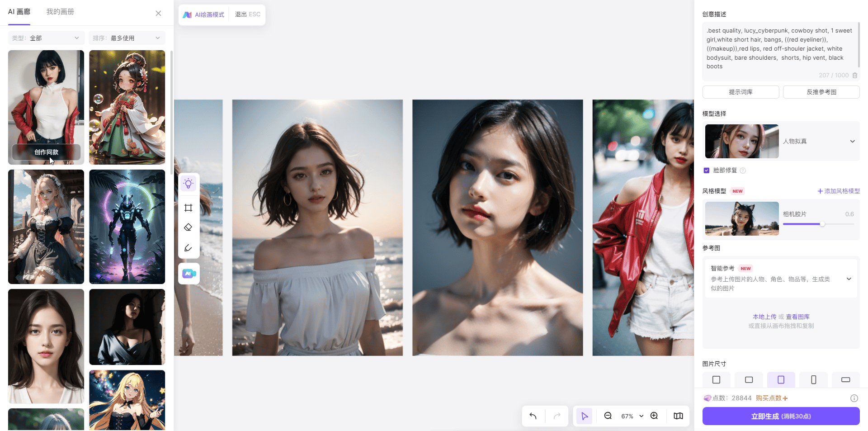This screenshot has height=431, width=868.
Task: Undo the last action
Action: coord(533,416)
